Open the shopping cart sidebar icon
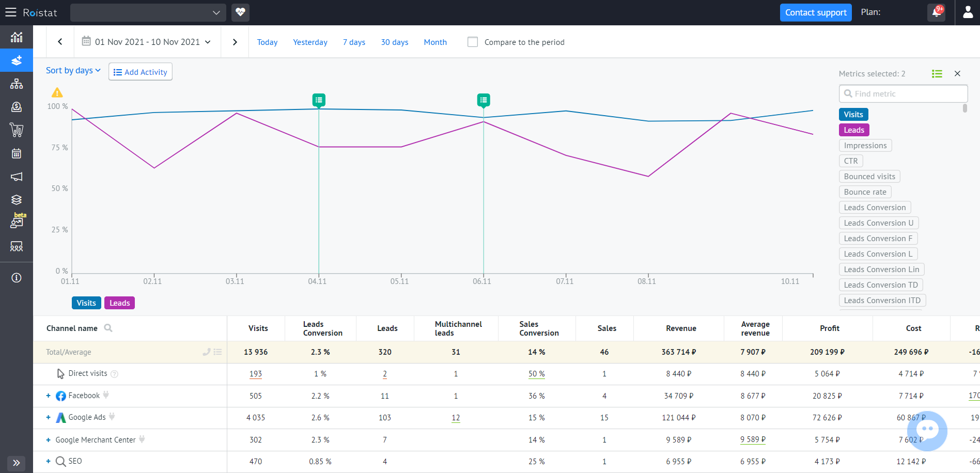This screenshot has width=980, height=473. click(17, 130)
